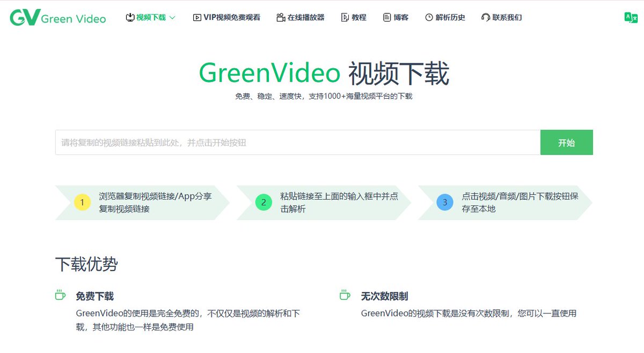Click the 下载优势 section heading
This screenshot has height=353, width=644.
86,264
